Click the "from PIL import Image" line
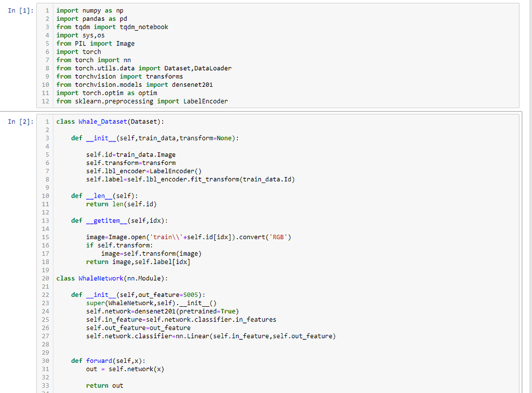The height and width of the screenshot is (393, 532). pos(96,44)
